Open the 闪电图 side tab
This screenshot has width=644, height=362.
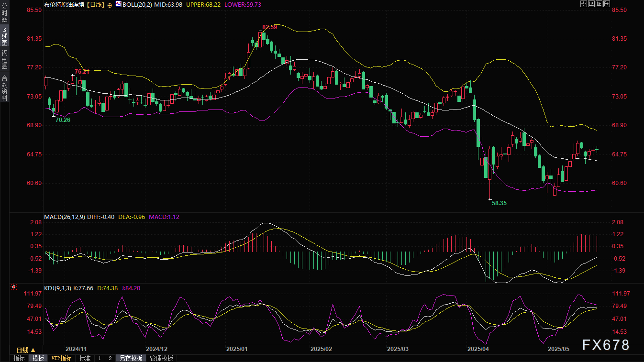tap(4, 59)
